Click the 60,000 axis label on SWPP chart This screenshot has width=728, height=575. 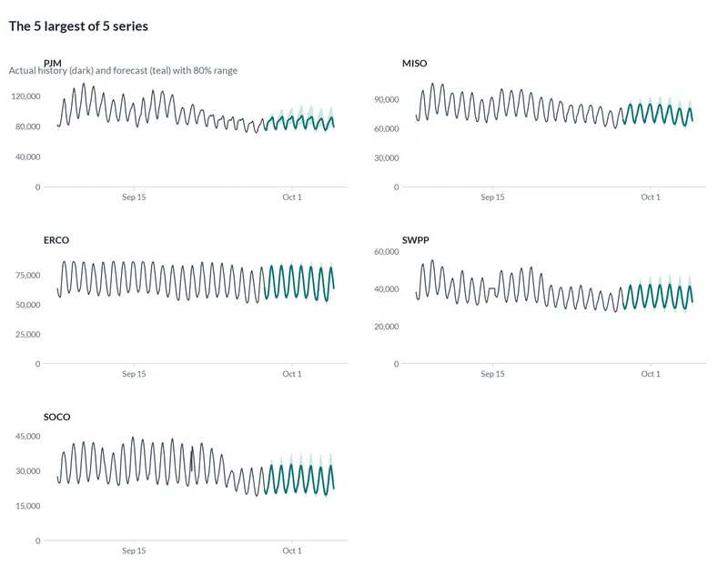[x=386, y=251]
